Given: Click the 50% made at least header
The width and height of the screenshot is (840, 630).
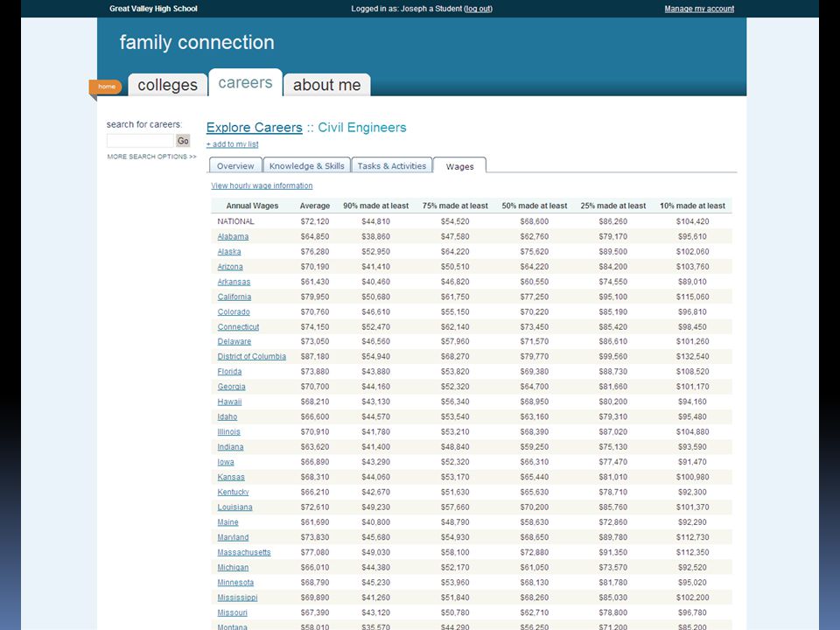Looking at the screenshot, I should [x=535, y=206].
